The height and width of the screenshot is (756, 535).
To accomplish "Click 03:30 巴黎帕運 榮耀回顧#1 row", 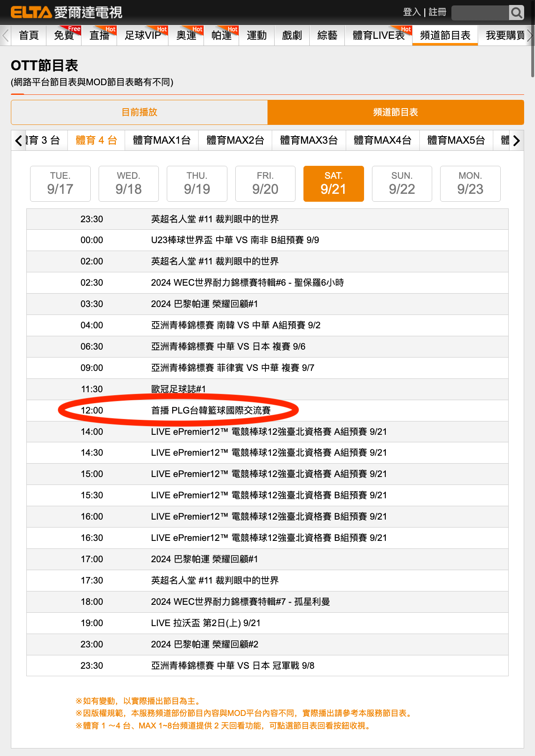I will (267, 304).
